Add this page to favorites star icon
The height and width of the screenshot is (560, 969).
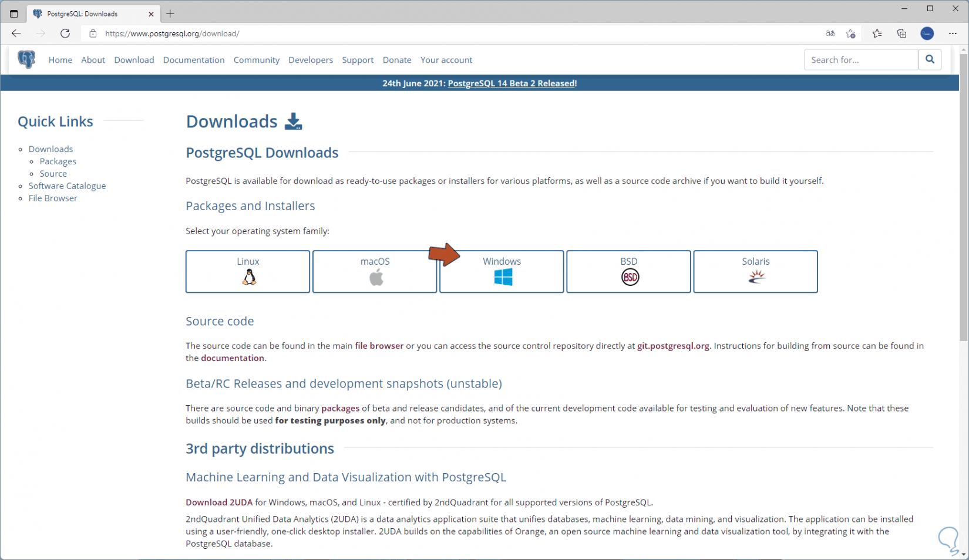850,33
